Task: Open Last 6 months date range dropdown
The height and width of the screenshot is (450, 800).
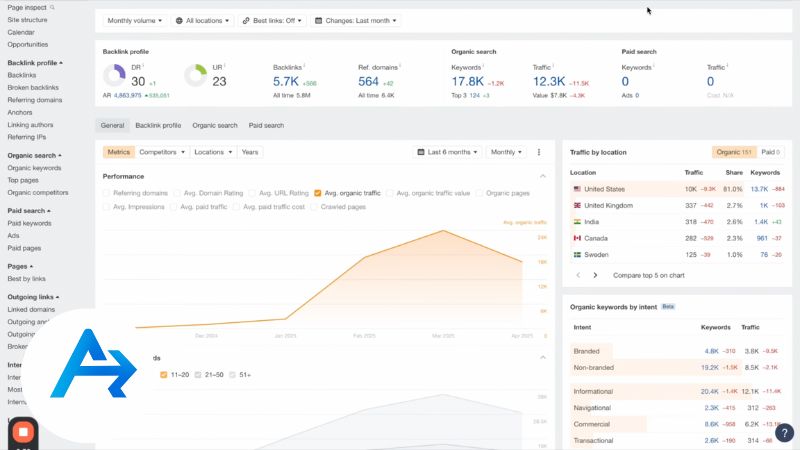Action: [447, 152]
